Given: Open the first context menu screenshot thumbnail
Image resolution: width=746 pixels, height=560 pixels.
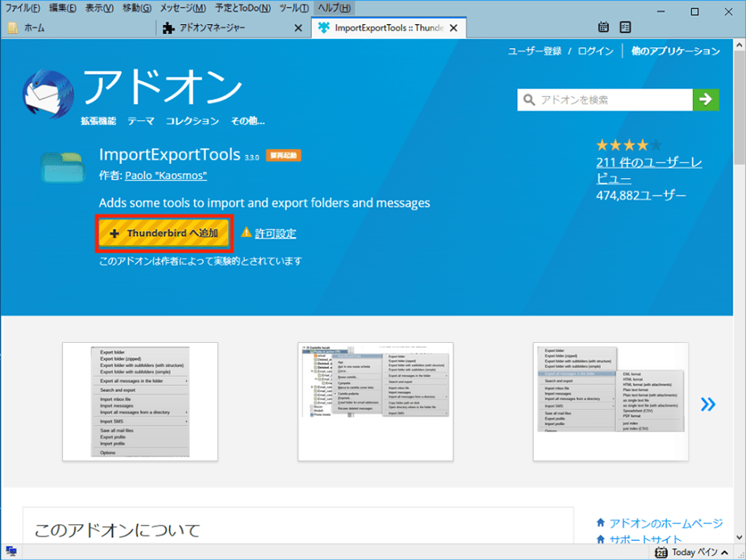Looking at the screenshot, I should coord(140,402).
